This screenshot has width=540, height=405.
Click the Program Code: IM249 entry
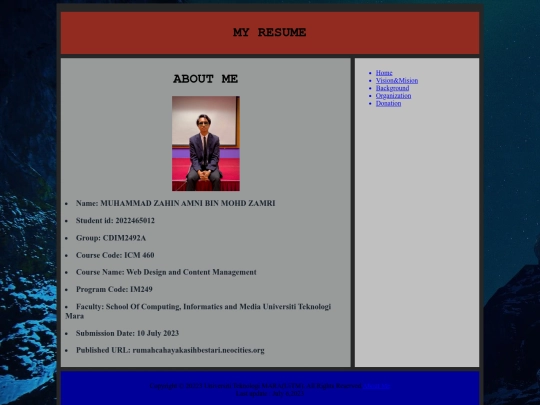[114, 289]
